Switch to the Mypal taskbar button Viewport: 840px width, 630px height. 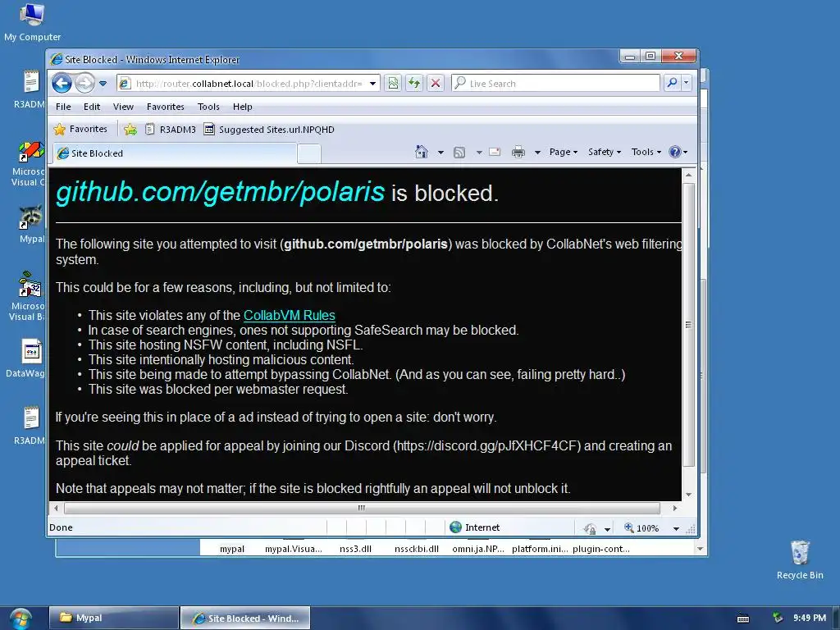click(x=113, y=618)
